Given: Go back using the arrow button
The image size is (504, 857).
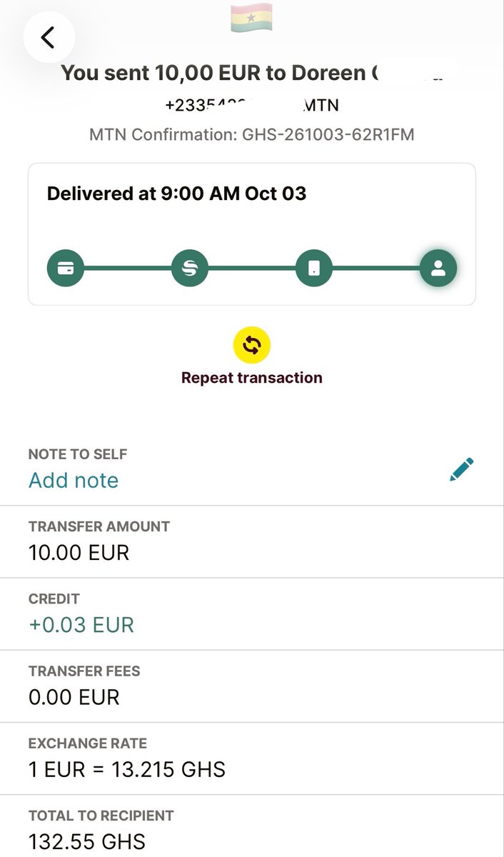Looking at the screenshot, I should pos(49,36).
